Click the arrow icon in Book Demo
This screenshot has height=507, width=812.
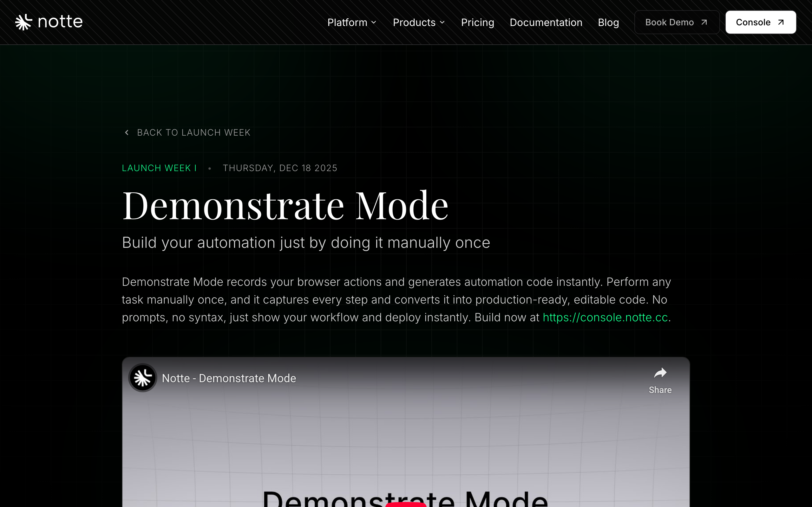tap(704, 22)
